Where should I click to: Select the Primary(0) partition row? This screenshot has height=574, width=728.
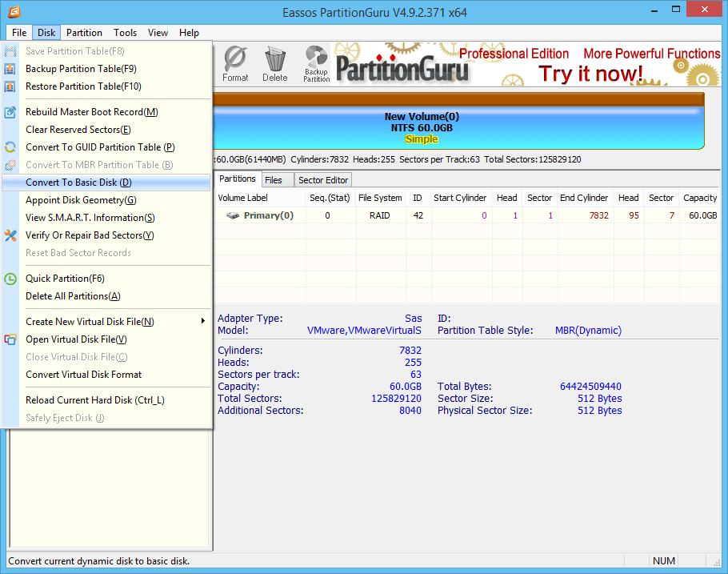(467, 215)
